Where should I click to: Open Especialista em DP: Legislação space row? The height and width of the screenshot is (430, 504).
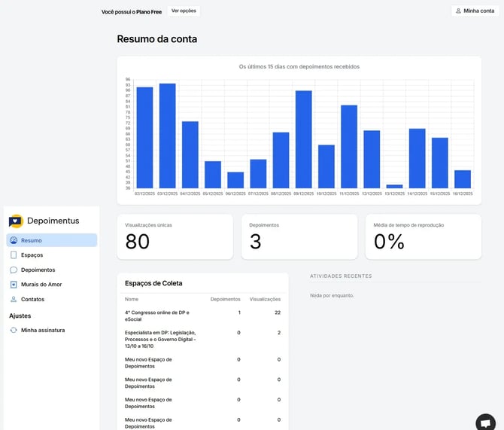160,339
